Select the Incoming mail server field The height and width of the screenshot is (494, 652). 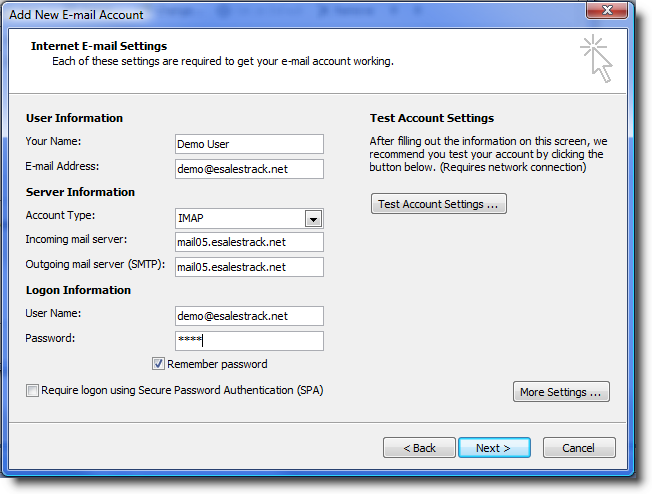tap(249, 242)
